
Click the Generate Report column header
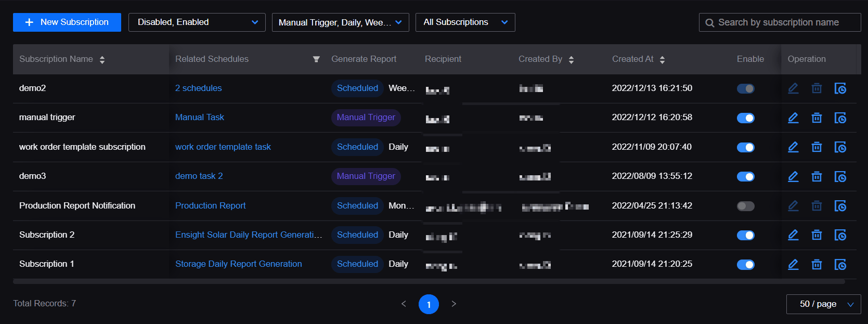point(364,59)
